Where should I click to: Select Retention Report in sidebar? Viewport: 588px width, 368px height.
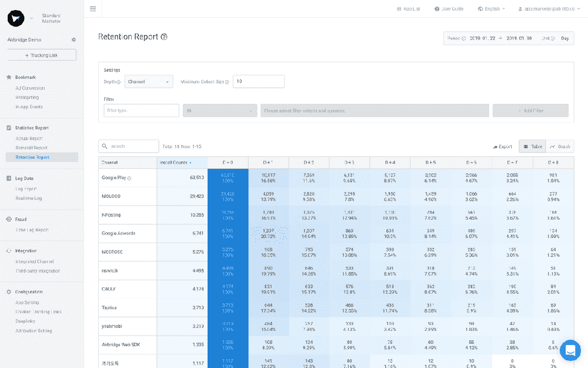[42, 157]
